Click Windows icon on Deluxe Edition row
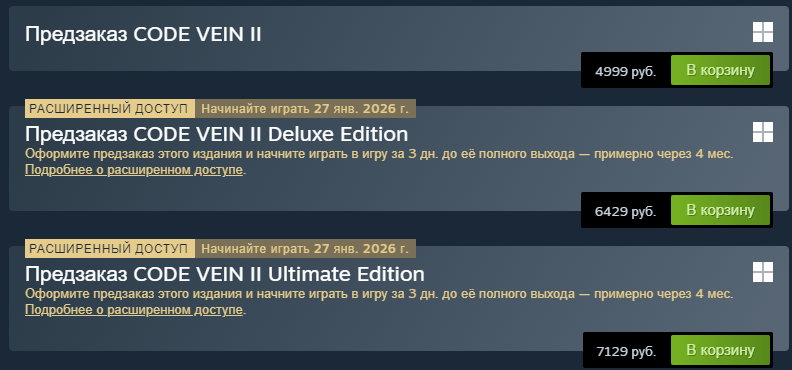Image resolution: width=792 pixels, height=370 pixels. click(763, 132)
